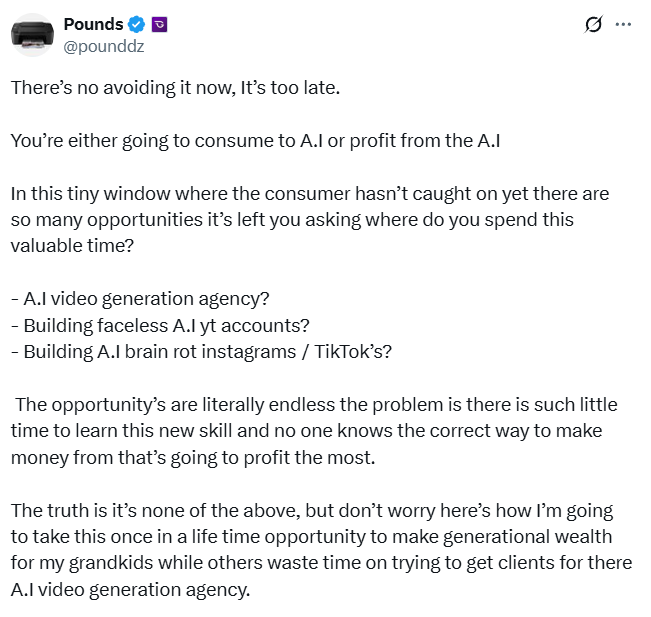This screenshot has width=651, height=617.
Task: Click the "opportunity's are literally endless" line
Action: click(x=316, y=404)
